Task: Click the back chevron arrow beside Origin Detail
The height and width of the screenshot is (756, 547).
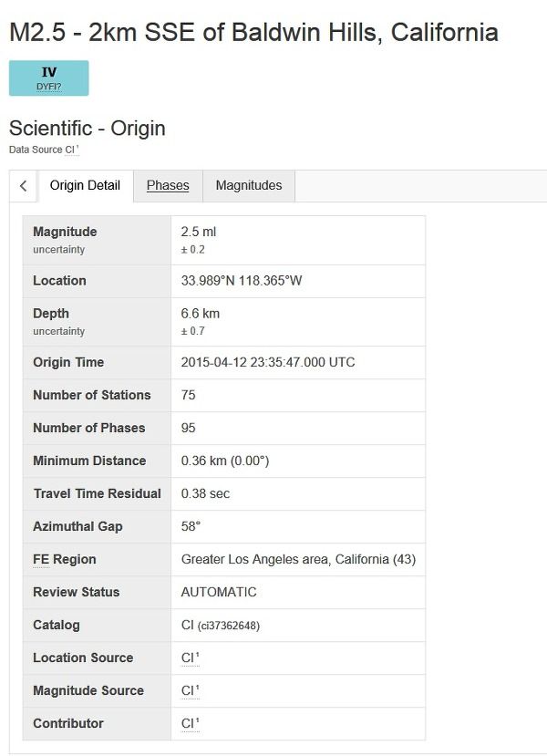Action: (23, 186)
